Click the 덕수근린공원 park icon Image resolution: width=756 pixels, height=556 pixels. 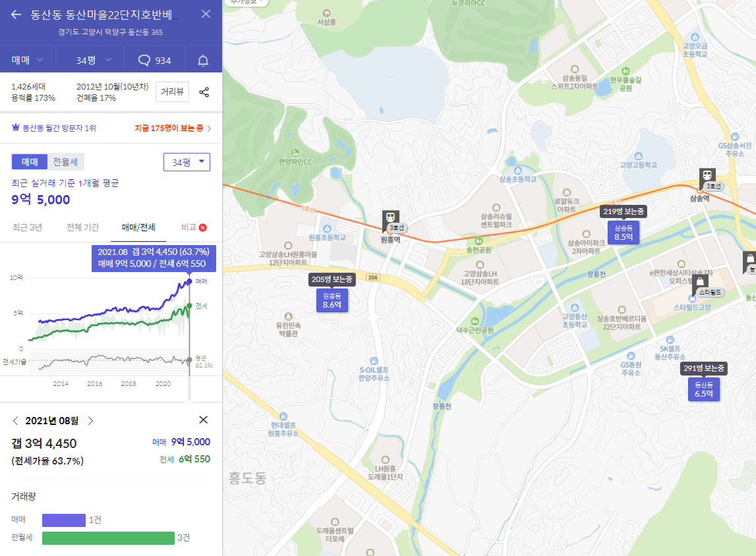tap(475, 321)
